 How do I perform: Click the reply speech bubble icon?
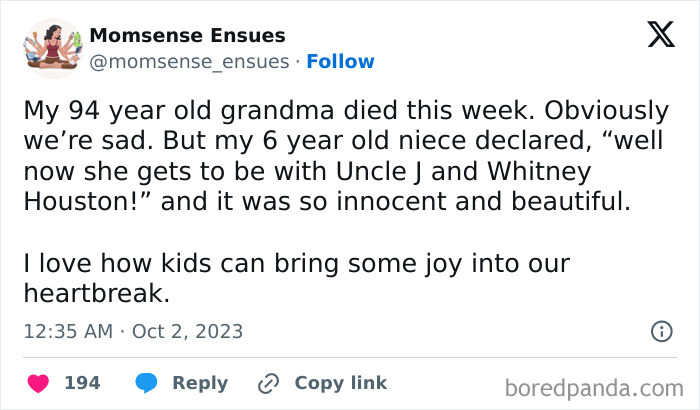pos(146,383)
